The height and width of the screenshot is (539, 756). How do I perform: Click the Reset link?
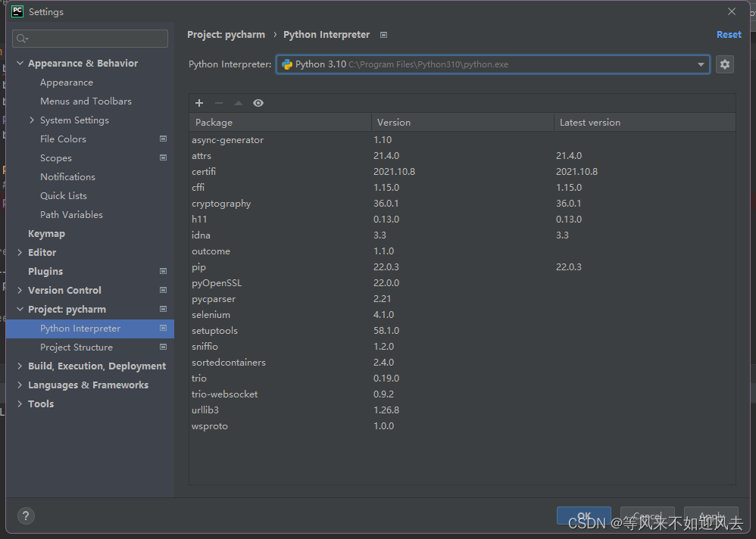tap(729, 35)
